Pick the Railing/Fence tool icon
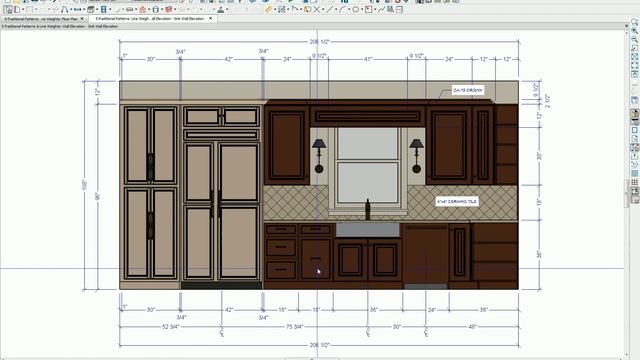This screenshot has width=640, height=360. click(78, 9)
